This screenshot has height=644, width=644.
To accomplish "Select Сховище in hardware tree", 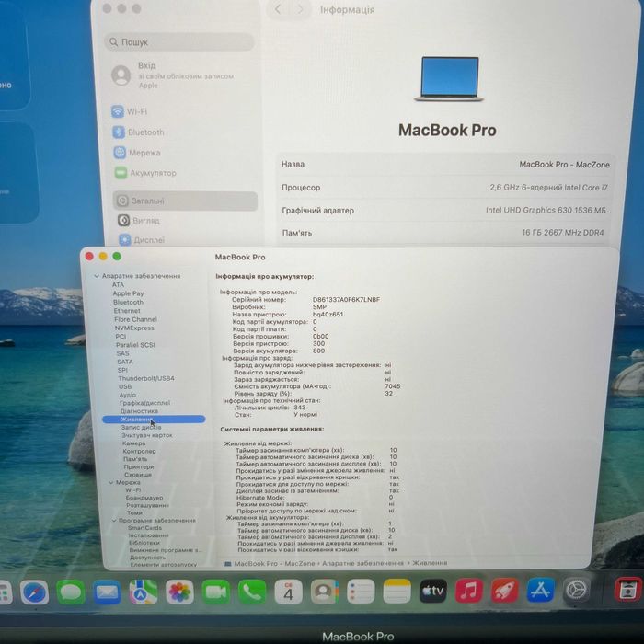I will pos(138,475).
